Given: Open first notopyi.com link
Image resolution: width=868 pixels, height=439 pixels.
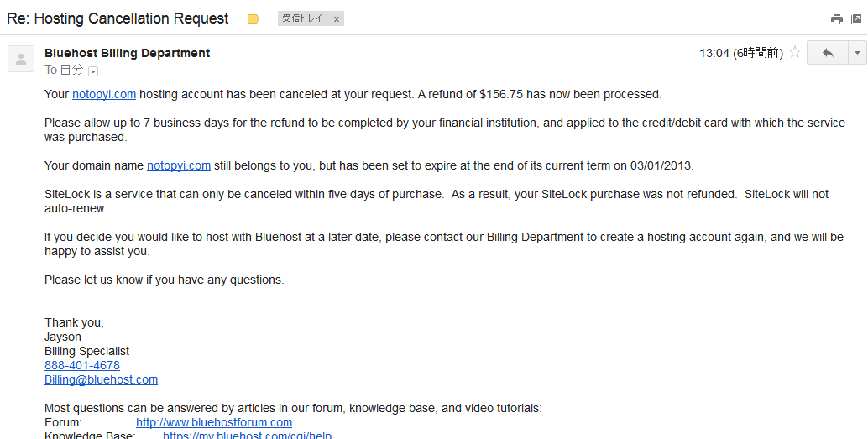Looking at the screenshot, I should 103,94.
